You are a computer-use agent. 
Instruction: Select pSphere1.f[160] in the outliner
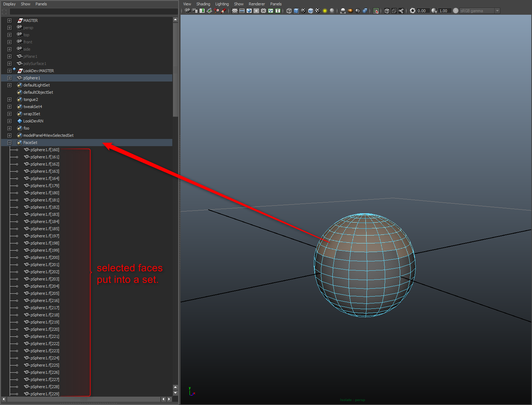(x=45, y=150)
